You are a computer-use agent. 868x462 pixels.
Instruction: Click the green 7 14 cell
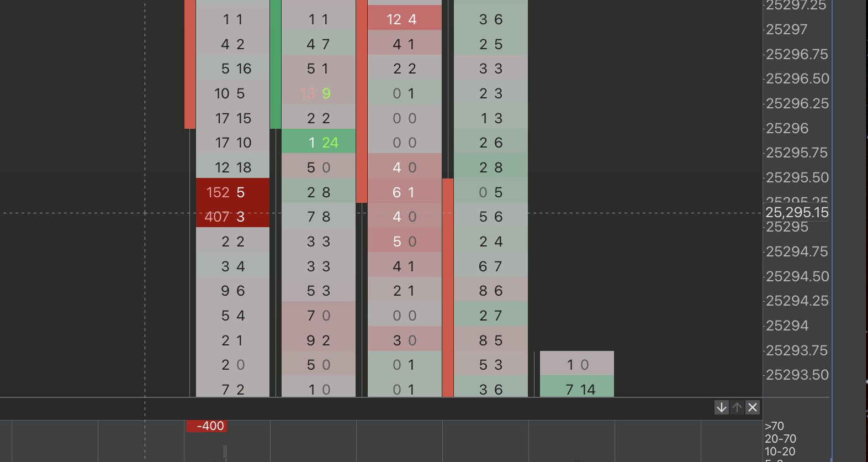577,389
